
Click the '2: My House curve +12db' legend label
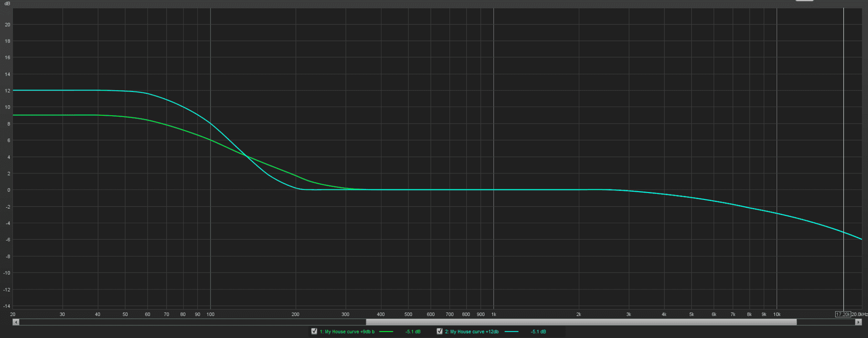471,332
